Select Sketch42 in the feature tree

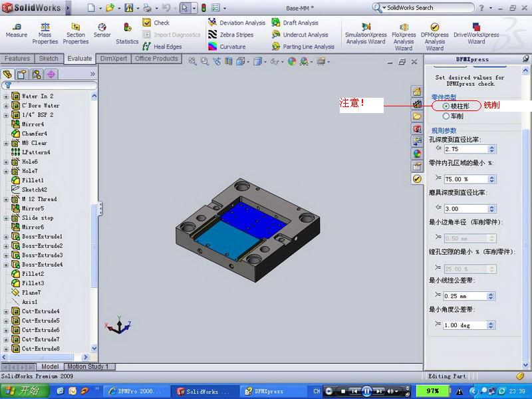click(35, 190)
